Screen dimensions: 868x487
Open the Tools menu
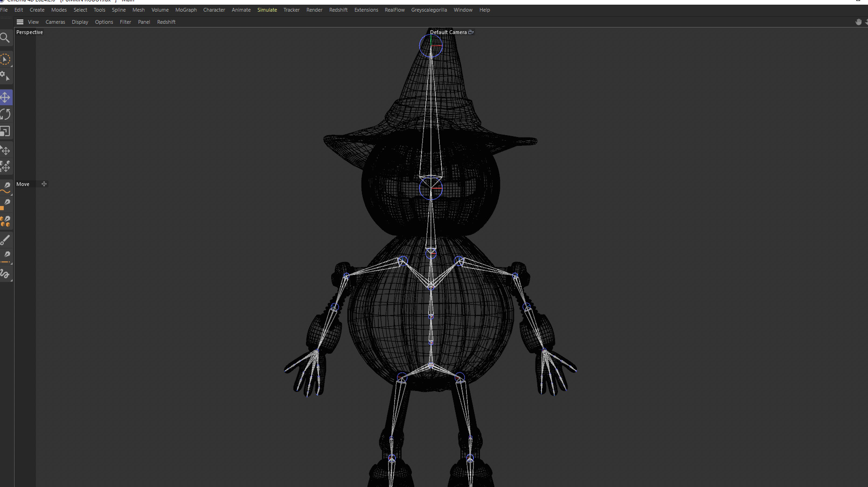click(99, 10)
